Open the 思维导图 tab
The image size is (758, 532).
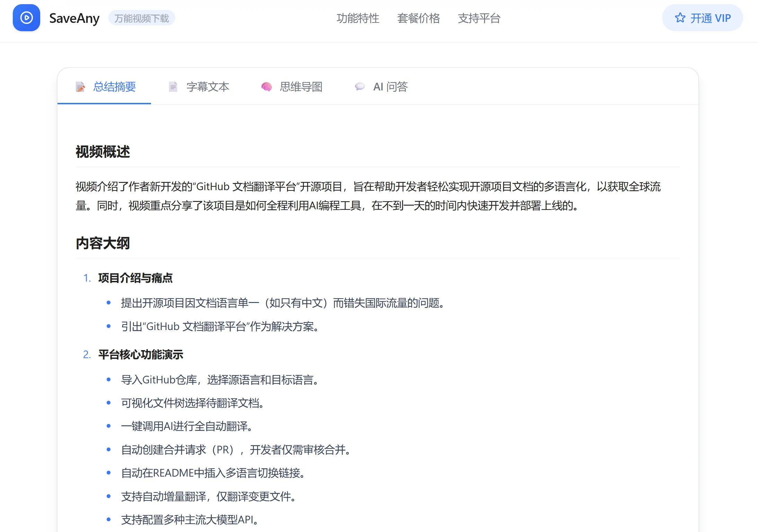pos(301,87)
